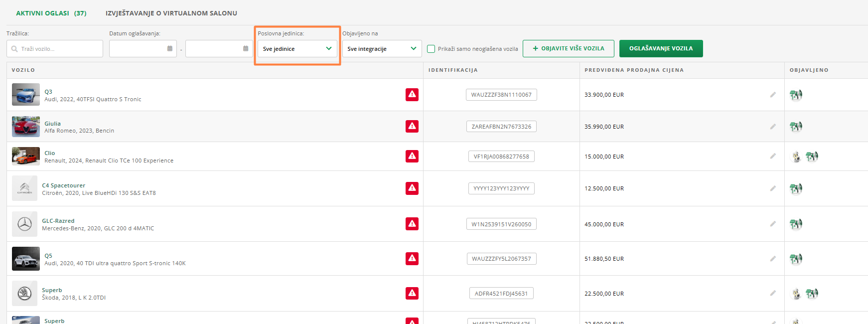Image resolution: width=868 pixels, height=324 pixels.
Task: Click first publication icon in Škoda Superb 2018 row
Action: (796, 294)
